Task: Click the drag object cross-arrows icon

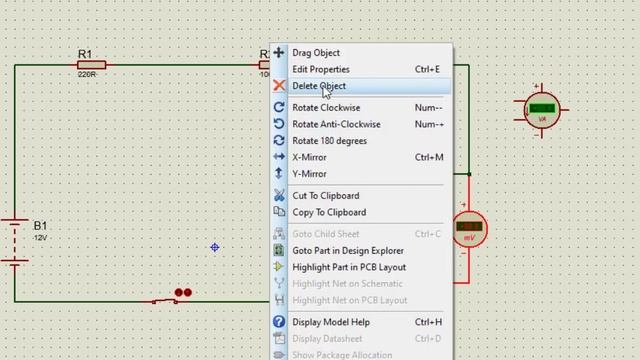Action: [x=279, y=52]
